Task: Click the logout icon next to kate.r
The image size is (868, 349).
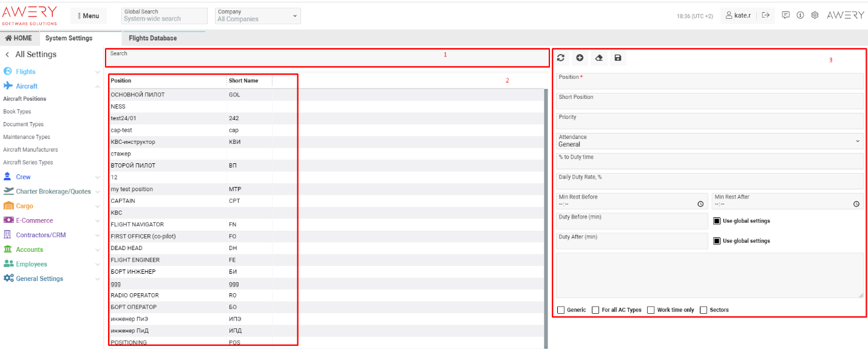Action: pos(766,15)
